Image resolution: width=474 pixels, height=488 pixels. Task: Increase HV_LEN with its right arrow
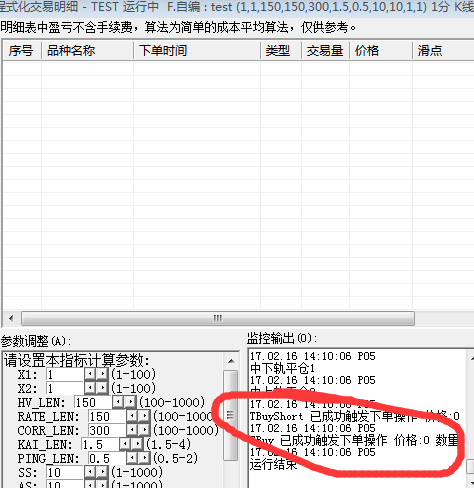[130, 402]
